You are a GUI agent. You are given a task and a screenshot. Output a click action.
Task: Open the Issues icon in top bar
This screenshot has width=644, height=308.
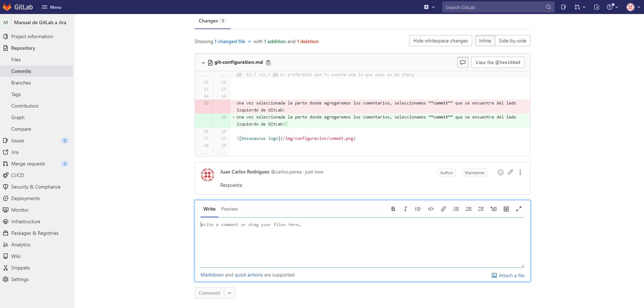[563, 7]
